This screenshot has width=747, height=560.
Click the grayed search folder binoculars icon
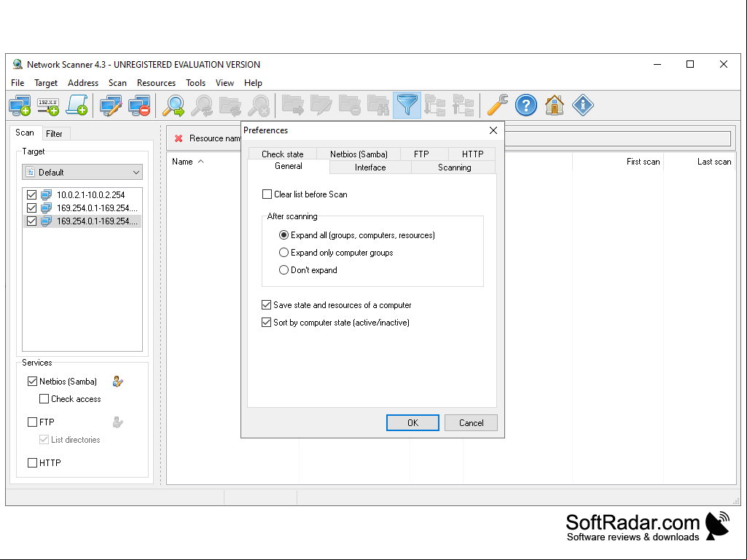pyautogui.click(x=378, y=106)
